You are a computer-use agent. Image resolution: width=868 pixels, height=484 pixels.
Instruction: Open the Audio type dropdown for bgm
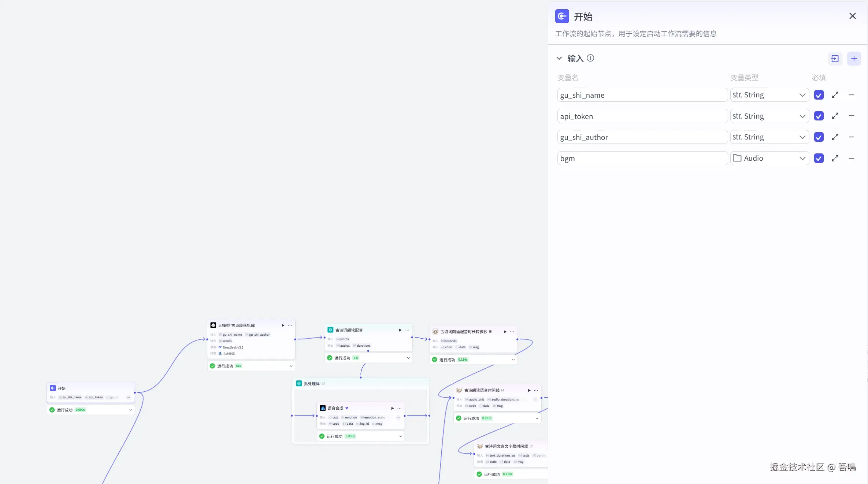[769, 158]
